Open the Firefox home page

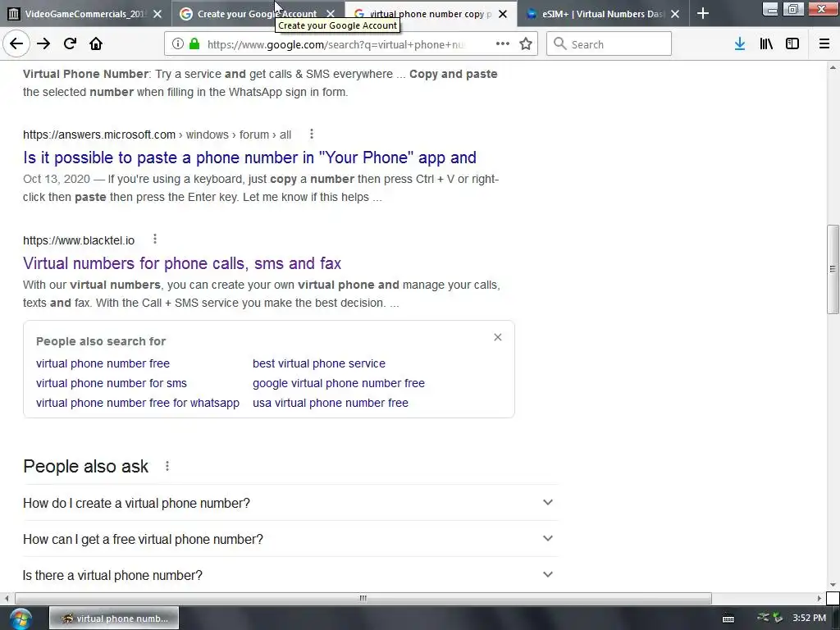tap(96, 44)
